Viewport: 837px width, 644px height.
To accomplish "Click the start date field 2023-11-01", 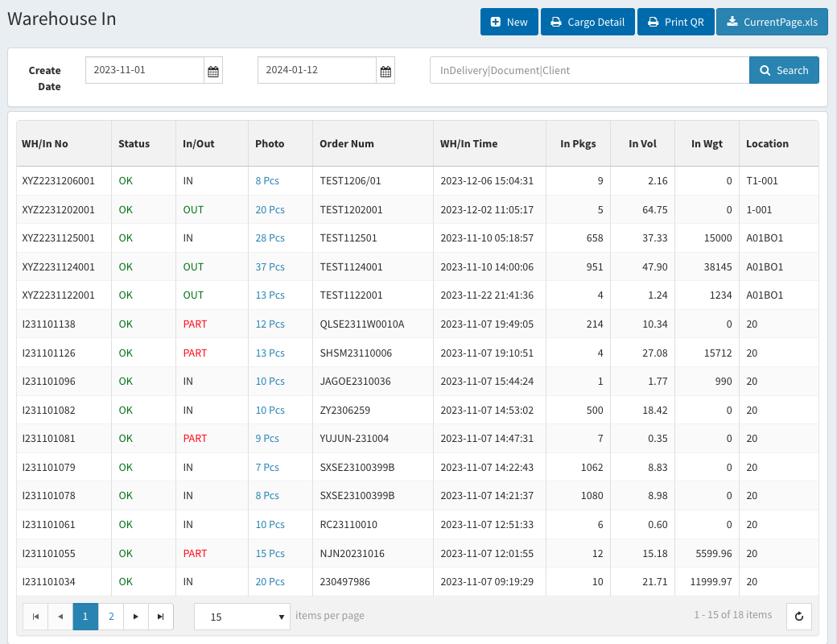I will (x=145, y=70).
